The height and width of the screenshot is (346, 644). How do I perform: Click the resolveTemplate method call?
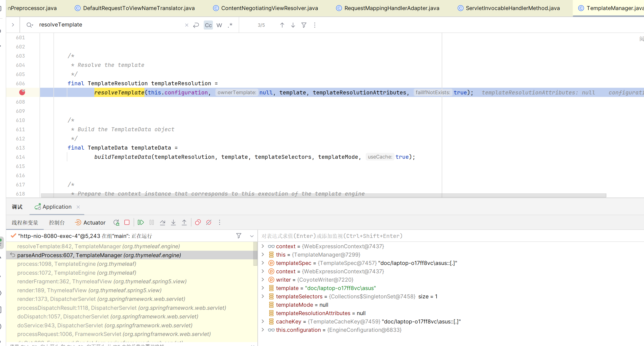tap(119, 92)
